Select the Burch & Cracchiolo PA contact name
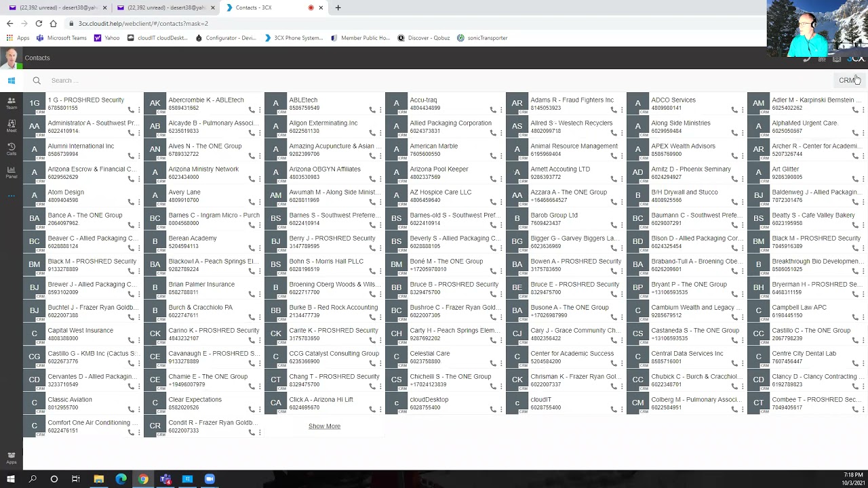Image resolution: width=868 pixels, height=488 pixels. pos(200,308)
